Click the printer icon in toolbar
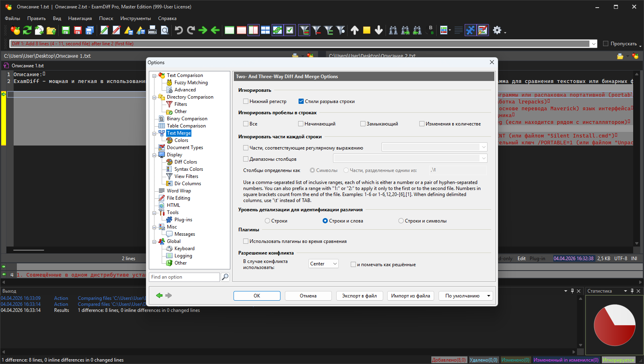644x364 pixels. click(x=152, y=30)
